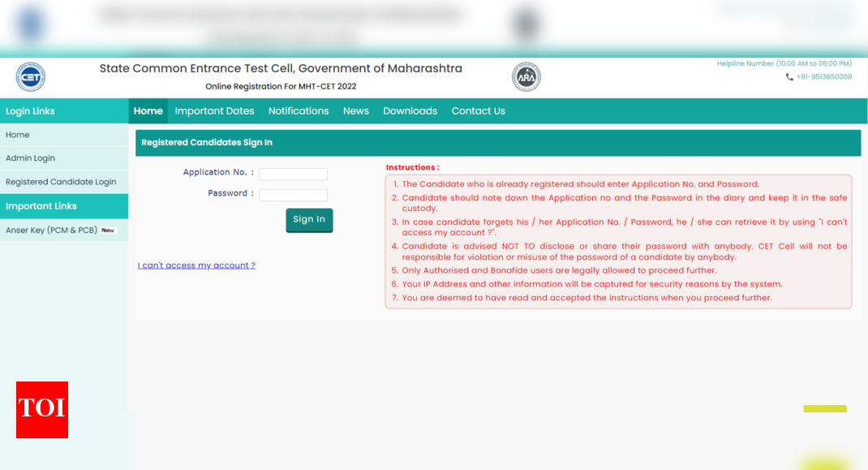
Task: Open Answer Key (PCM & PCB) link
Action: (53, 230)
